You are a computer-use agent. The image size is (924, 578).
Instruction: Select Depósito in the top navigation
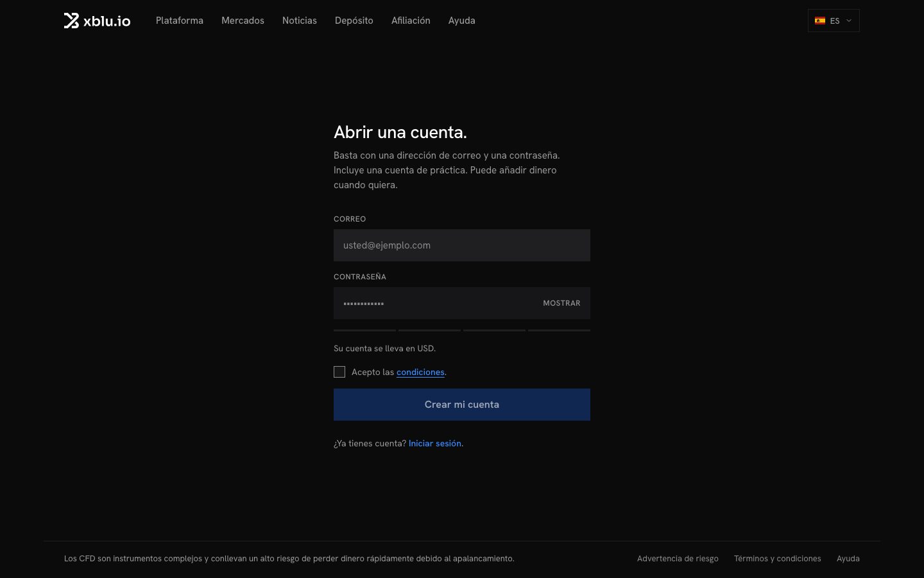coord(354,21)
